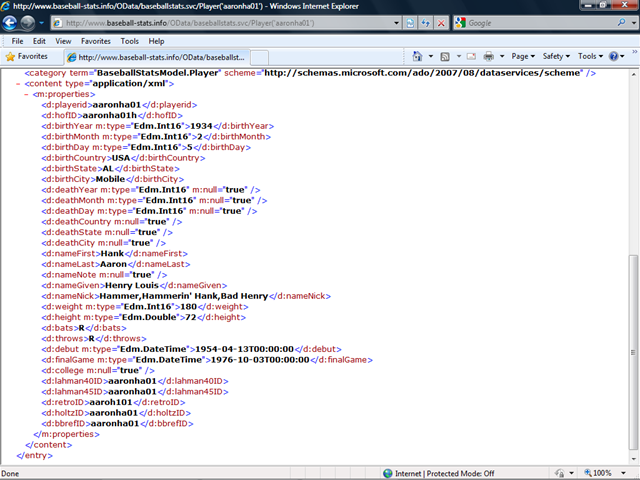Open the Favorites star button
Screen dimensions: 640x480
pyautogui.click(x=27, y=56)
